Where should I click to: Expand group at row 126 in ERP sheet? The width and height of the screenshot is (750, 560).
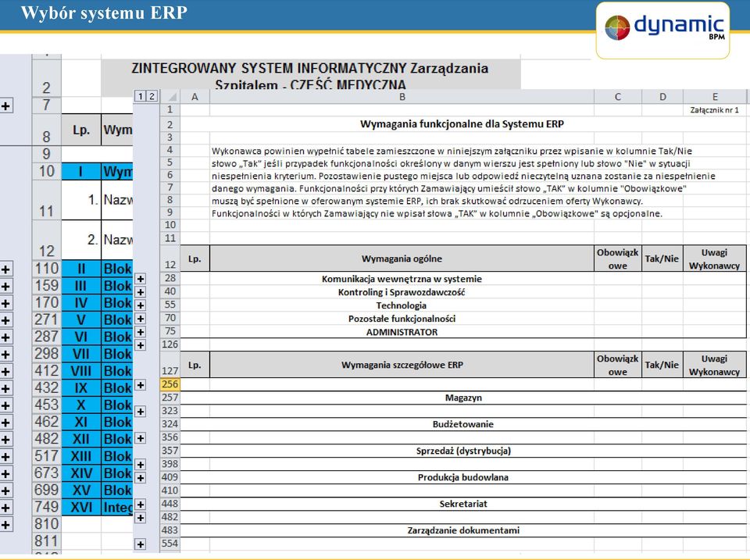tap(141, 345)
